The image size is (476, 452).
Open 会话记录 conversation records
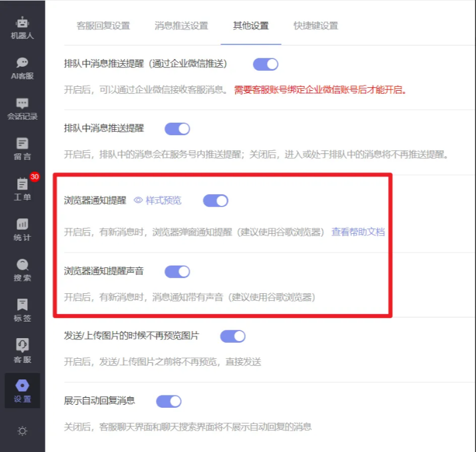click(x=22, y=109)
